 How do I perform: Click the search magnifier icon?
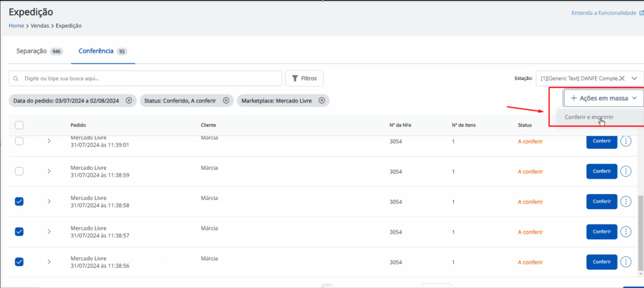coord(16,79)
